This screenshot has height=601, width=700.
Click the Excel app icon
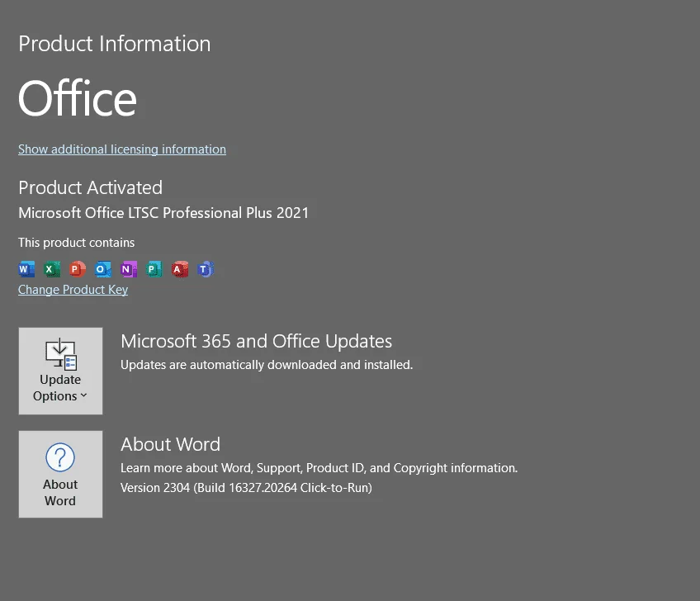tap(52, 269)
